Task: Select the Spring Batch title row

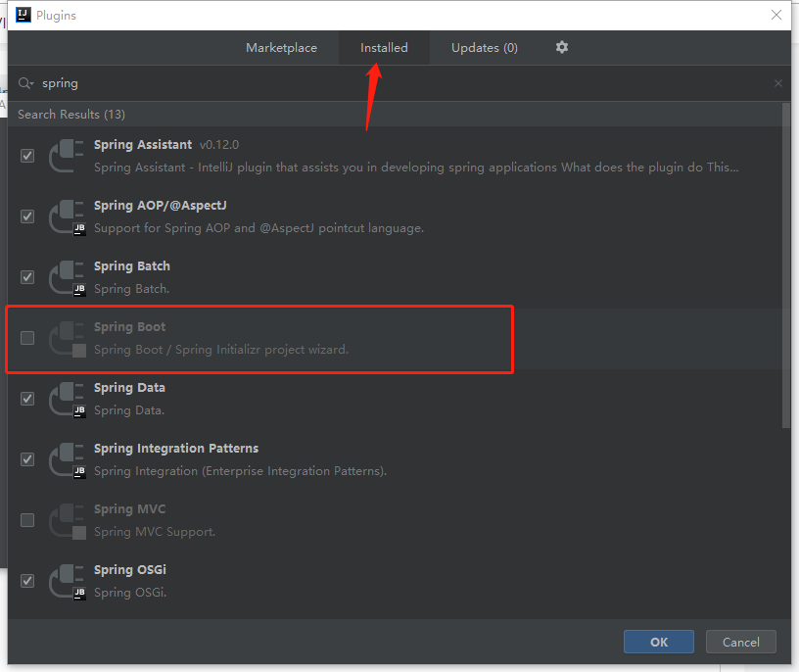Action: [x=132, y=266]
